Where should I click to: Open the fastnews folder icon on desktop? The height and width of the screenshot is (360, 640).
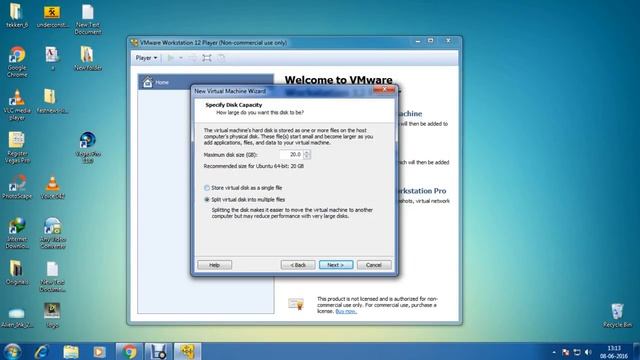(52, 101)
